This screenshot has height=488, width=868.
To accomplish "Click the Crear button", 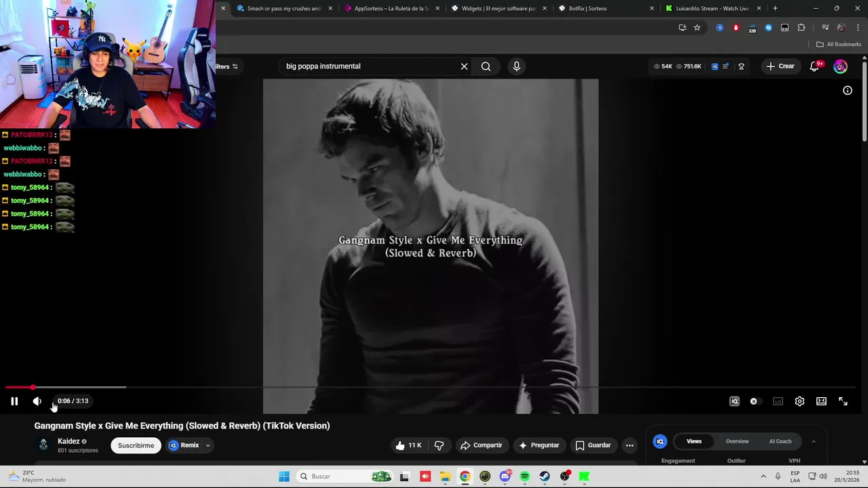I will click(x=780, y=66).
